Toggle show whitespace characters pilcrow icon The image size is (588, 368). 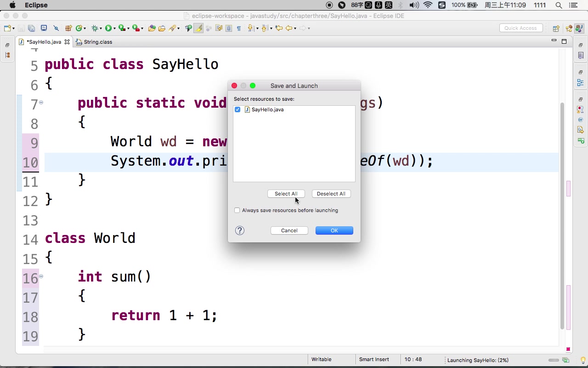[x=239, y=28]
